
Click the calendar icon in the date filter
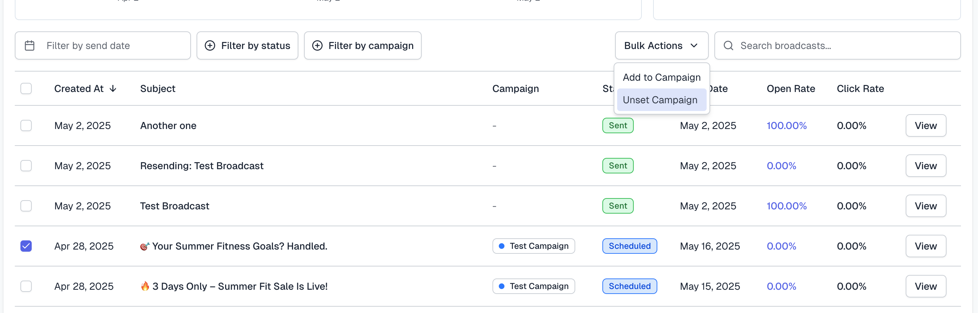tap(30, 46)
